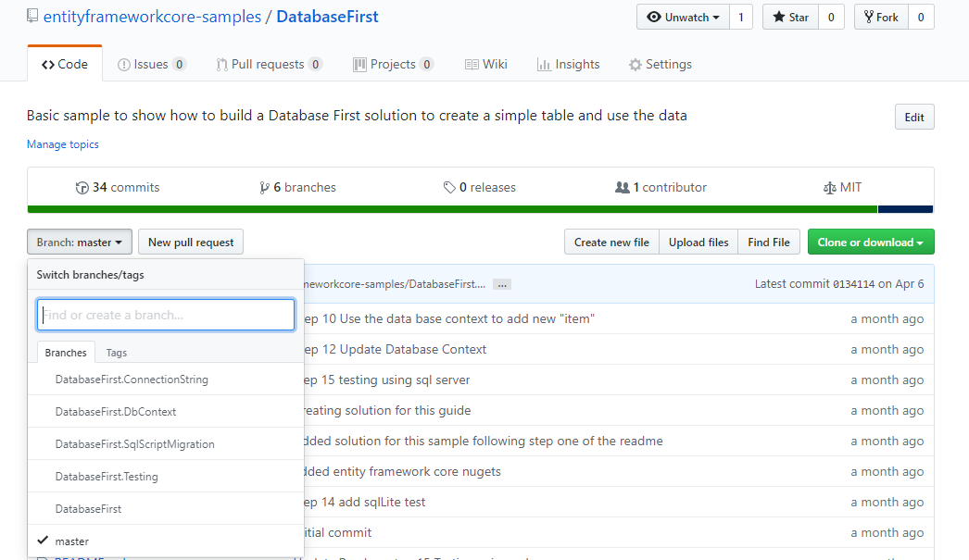
Task: Click Find File button
Action: point(769,242)
